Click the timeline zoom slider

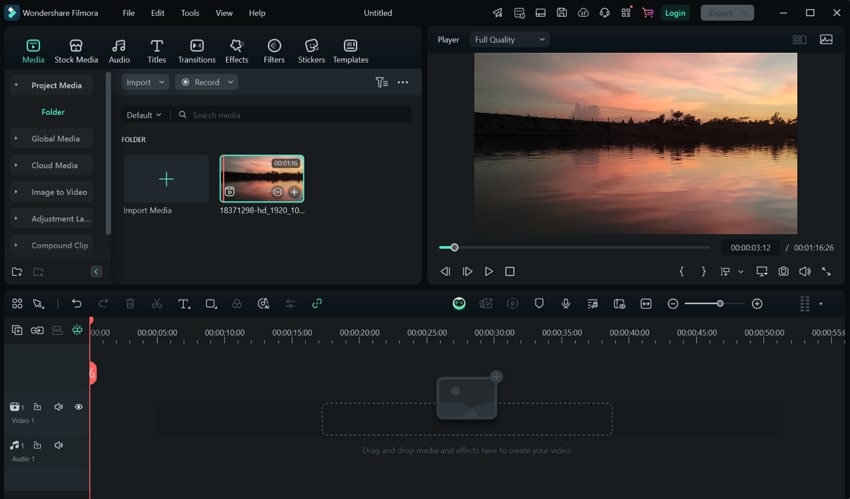click(714, 304)
